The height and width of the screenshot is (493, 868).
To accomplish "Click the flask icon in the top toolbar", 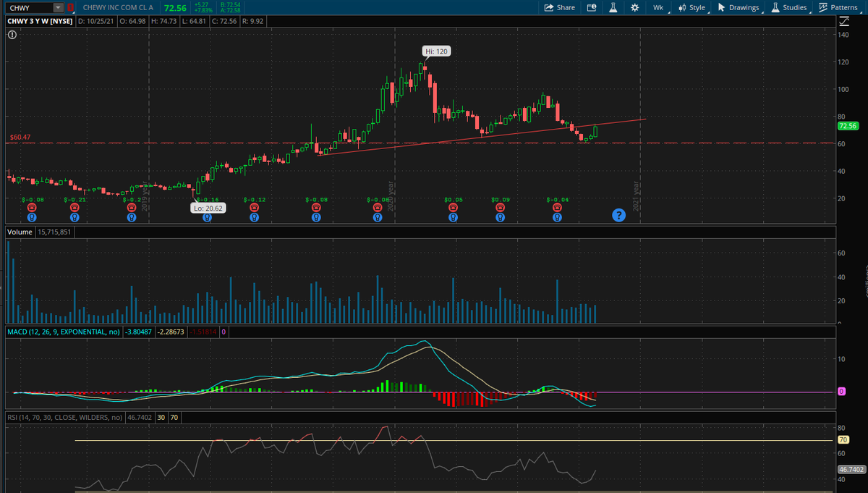I will tap(612, 7).
